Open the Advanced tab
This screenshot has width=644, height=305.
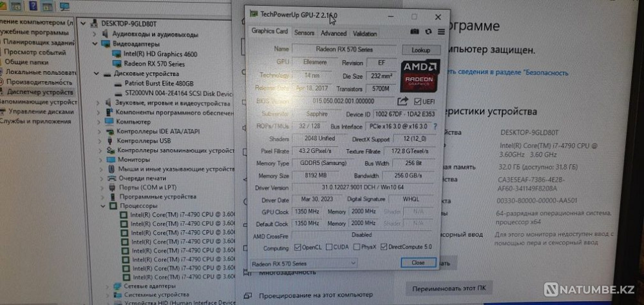[334, 34]
